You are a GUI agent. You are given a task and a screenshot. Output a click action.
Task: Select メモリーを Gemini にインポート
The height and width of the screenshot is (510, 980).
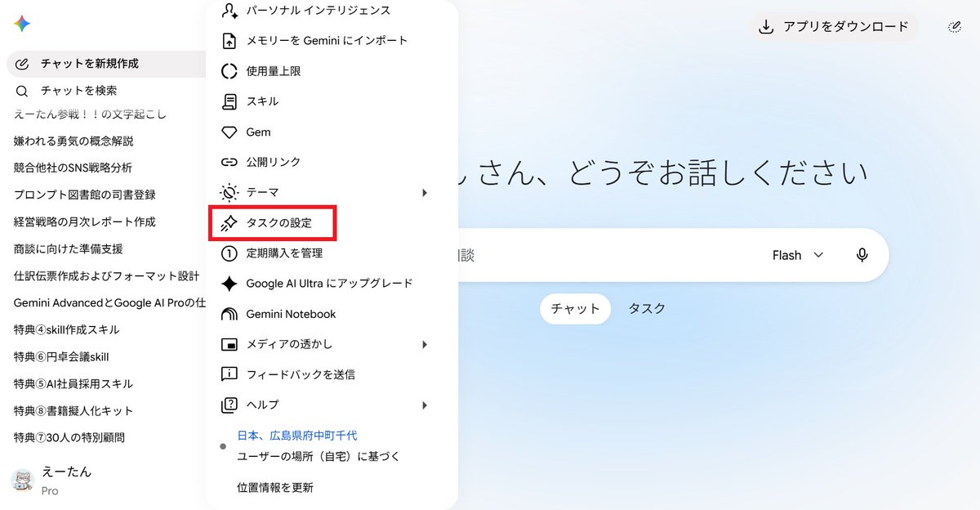[331, 41]
